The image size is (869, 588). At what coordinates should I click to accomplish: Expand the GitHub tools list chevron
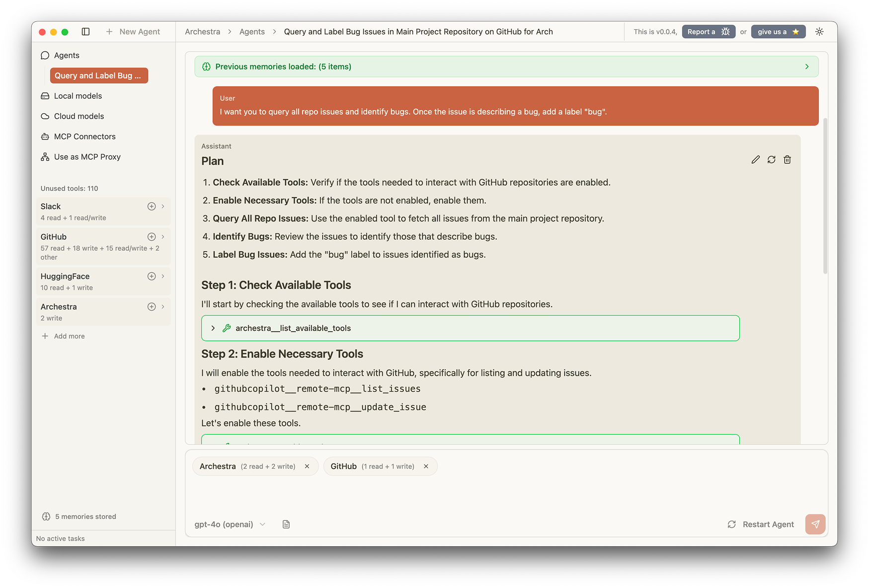[163, 237]
